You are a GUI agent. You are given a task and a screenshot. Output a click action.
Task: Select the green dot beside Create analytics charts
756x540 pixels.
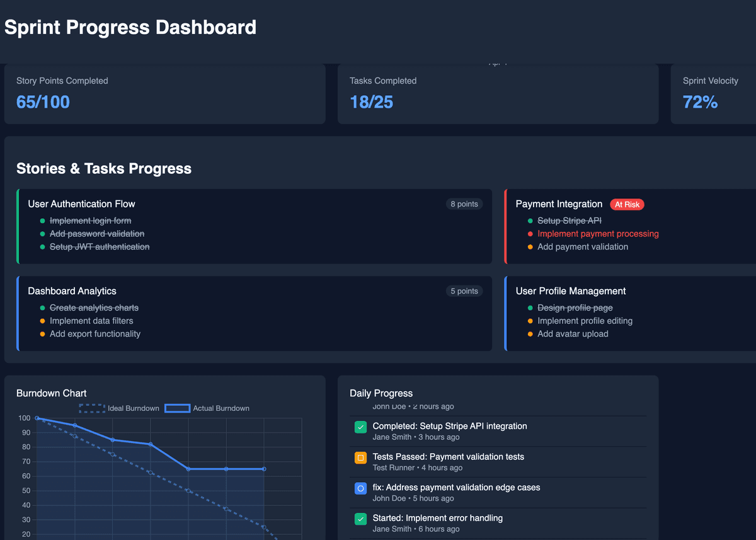pos(43,308)
